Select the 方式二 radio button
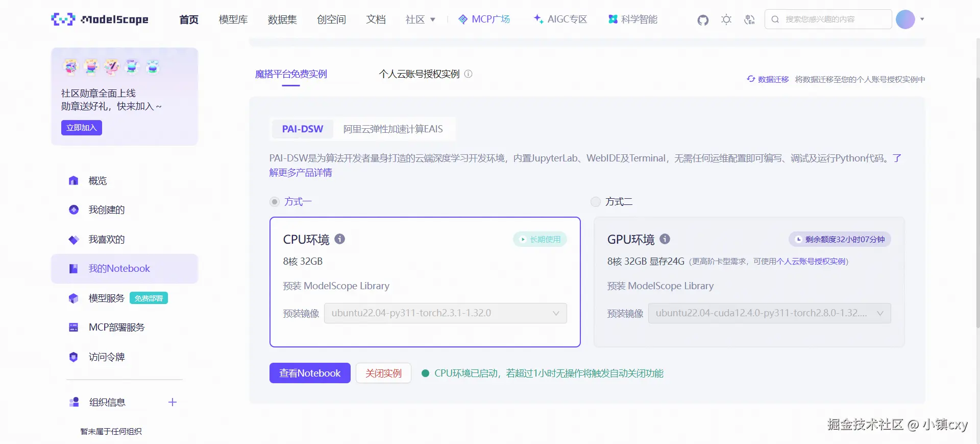This screenshot has width=980, height=444. point(595,202)
